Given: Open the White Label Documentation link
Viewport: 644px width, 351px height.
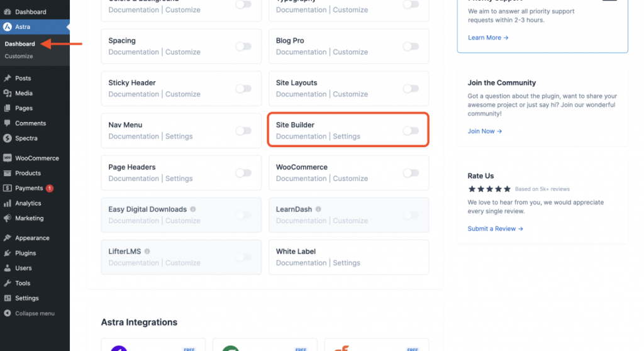Looking at the screenshot, I should pos(301,263).
